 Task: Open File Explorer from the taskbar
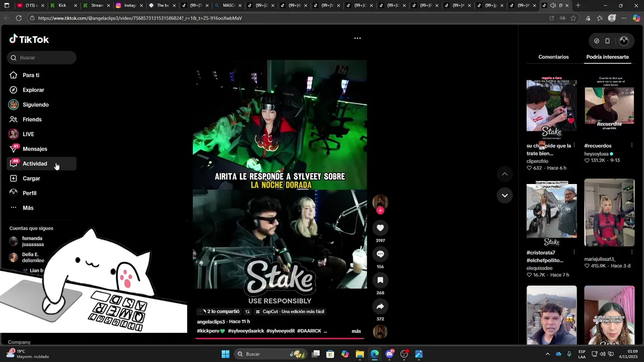360,354
